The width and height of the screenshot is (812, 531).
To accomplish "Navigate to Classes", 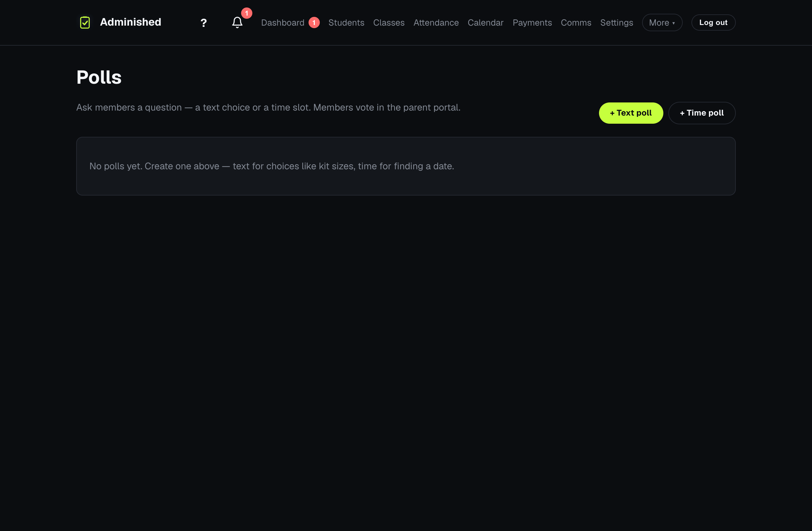I will click(x=389, y=22).
